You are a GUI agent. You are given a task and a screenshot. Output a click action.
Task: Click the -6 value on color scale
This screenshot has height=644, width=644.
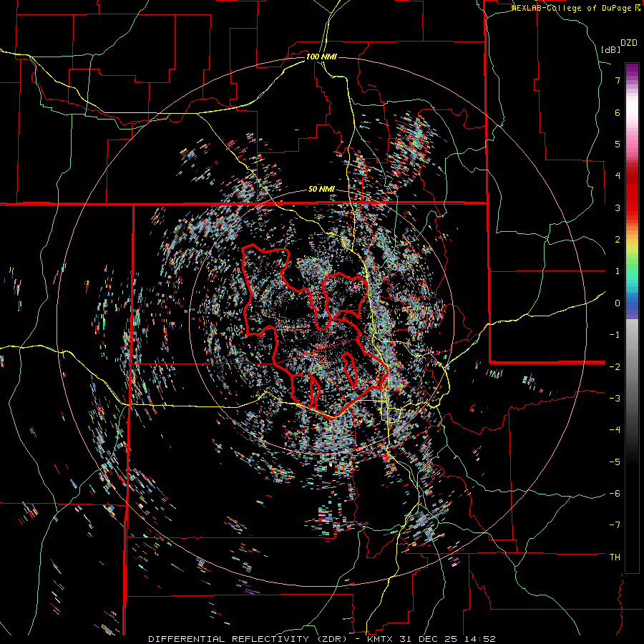point(615,494)
